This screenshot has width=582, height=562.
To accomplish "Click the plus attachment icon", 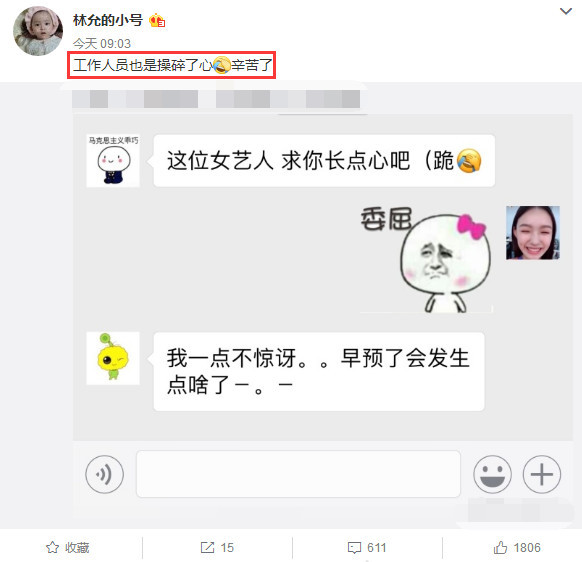I will 542,474.
